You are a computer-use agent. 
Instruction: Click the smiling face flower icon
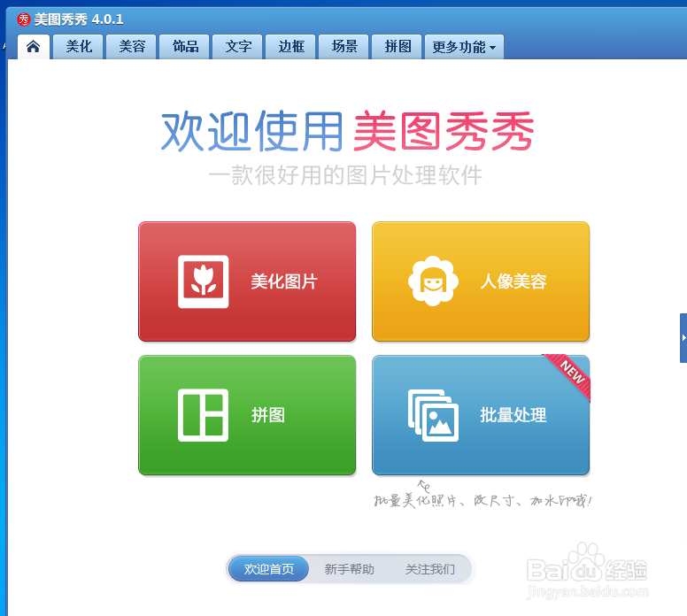click(x=433, y=281)
